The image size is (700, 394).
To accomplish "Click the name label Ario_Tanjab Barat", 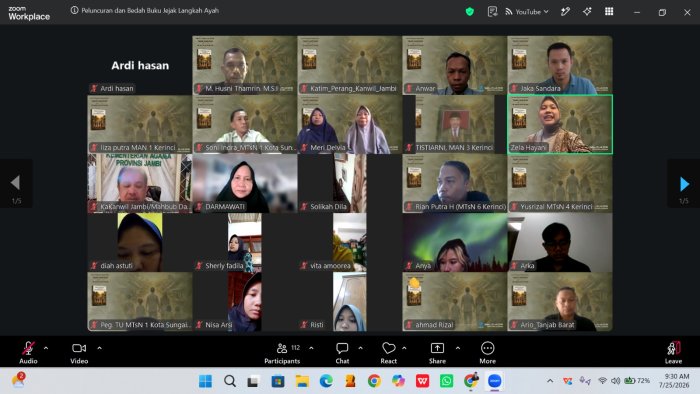I will pyautogui.click(x=547, y=325).
